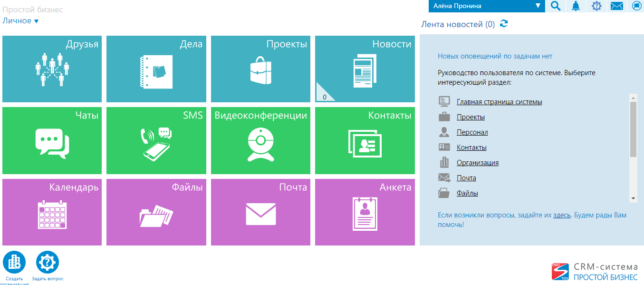This screenshot has height=285, width=644.
Task: Click the Задать вопрос gear icon
Action: tap(48, 262)
